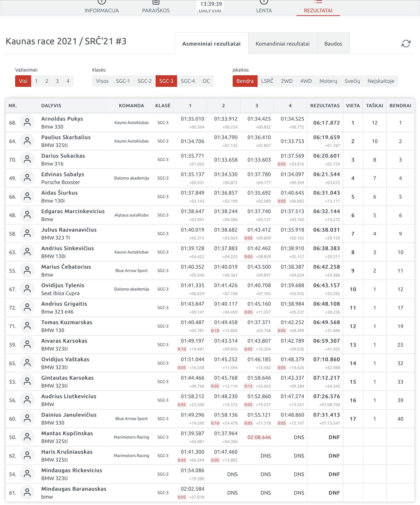This screenshot has height=505, width=420.
Task: Filter by run 2
Action: pos(47,81)
